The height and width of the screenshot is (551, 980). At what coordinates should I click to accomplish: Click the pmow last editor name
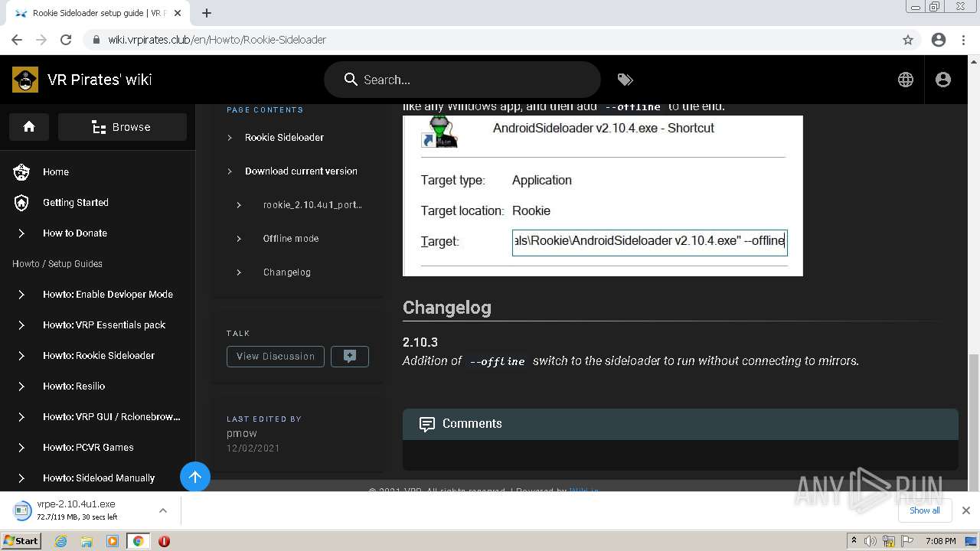[x=242, y=433]
